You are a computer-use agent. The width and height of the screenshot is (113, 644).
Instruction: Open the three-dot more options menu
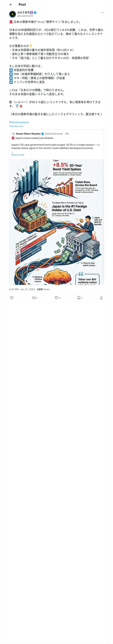tap(102, 13)
